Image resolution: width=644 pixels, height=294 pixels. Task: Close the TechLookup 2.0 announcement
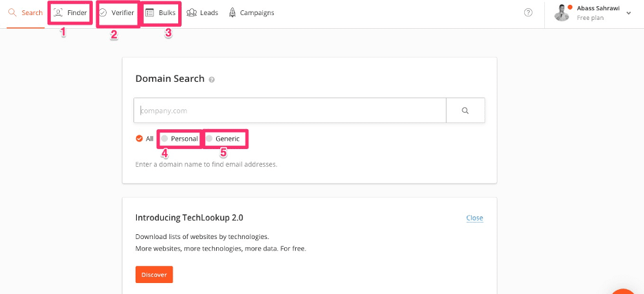(x=474, y=218)
